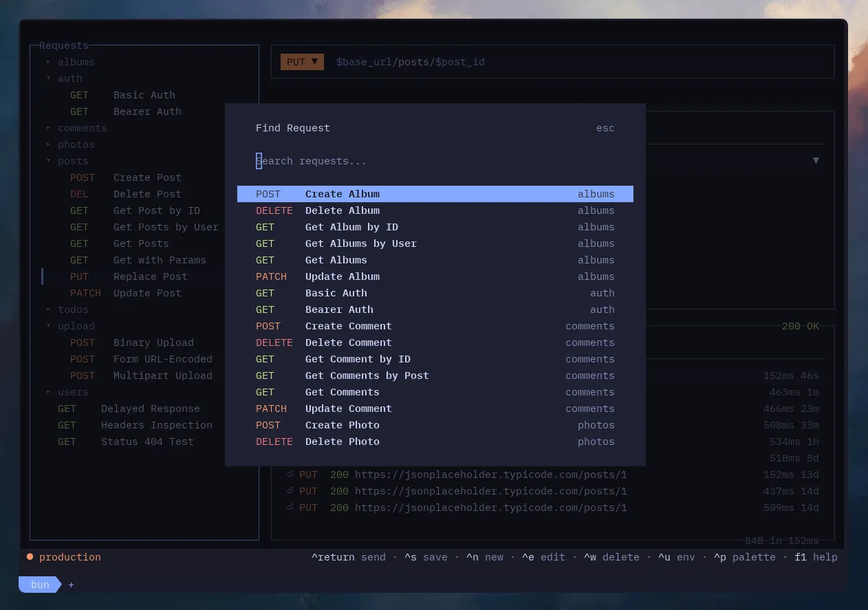Click the 200 OK response status
The height and width of the screenshot is (610, 868).
pyautogui.click(x=801, y=326)
